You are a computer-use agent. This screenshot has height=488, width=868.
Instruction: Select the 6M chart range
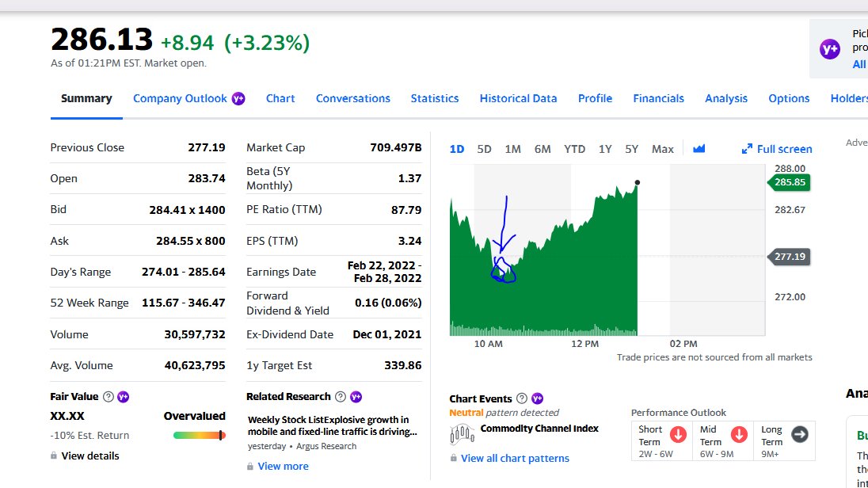[542, 149]
